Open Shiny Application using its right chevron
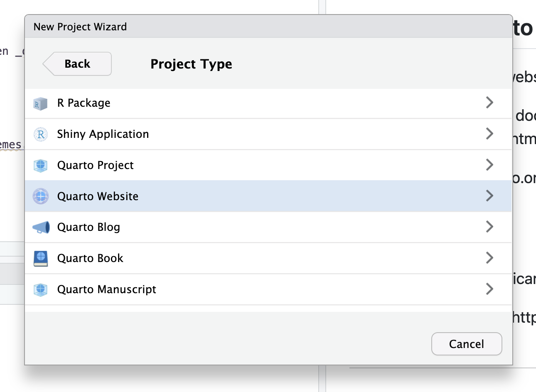536x392 pixels. click(x=489, y=134)
